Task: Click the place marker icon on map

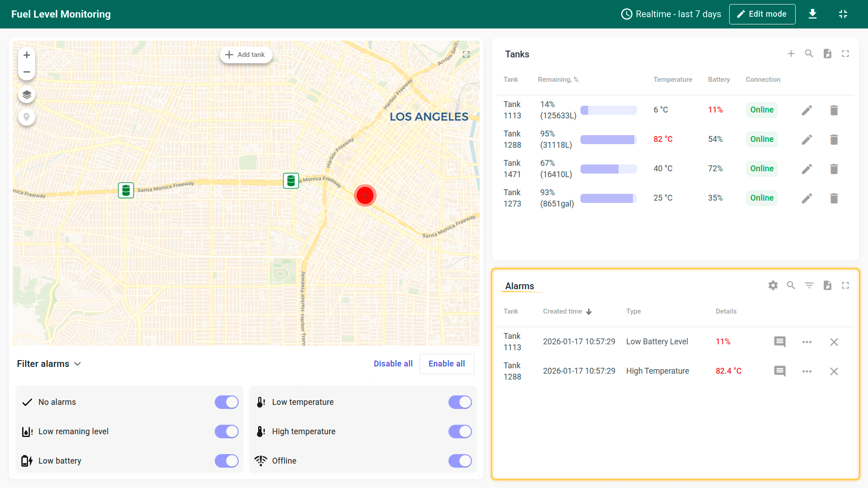Action: (x=27, y=117)
